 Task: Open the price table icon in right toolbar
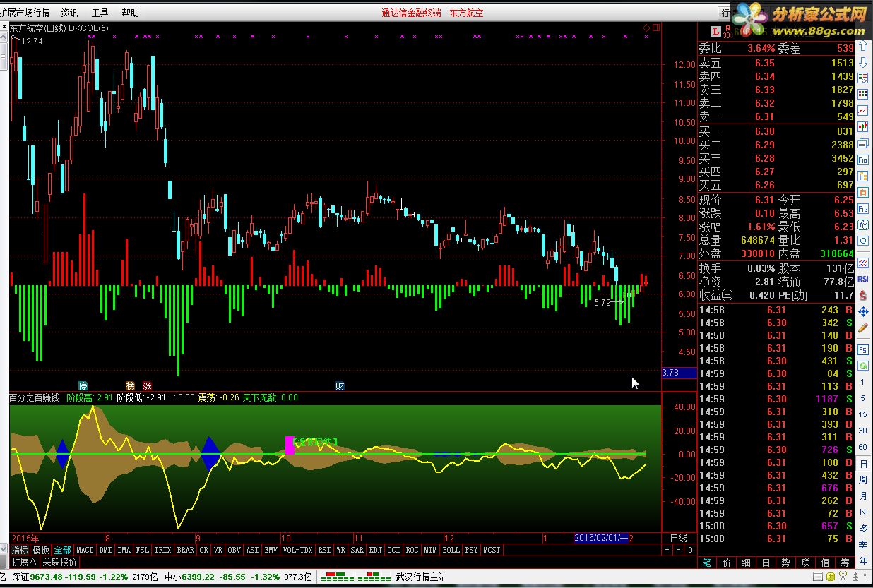pos(863,94)
